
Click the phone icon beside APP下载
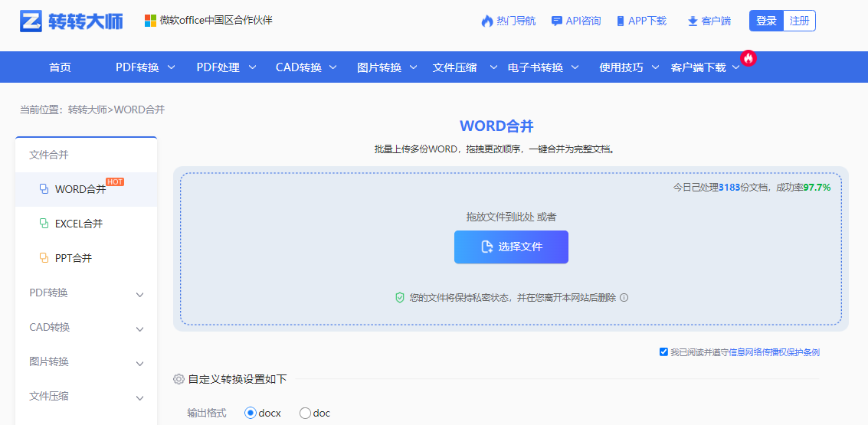point(621,21)
